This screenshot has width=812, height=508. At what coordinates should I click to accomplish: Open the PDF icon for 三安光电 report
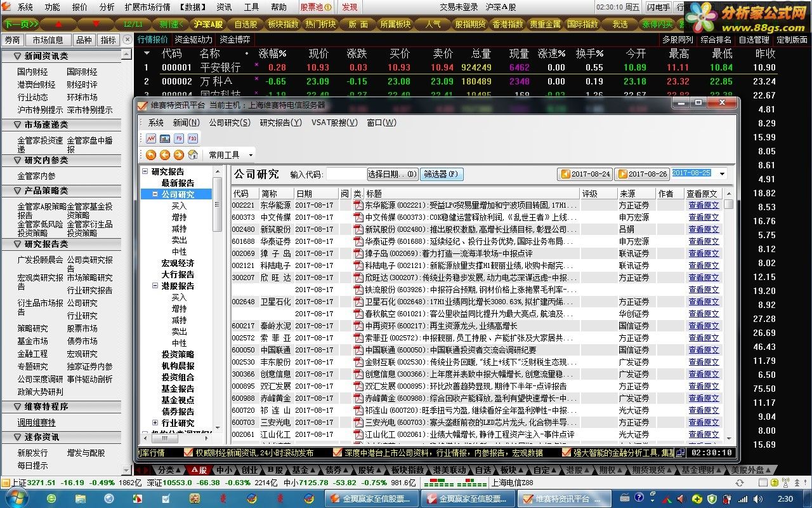[x=358, y=422]
